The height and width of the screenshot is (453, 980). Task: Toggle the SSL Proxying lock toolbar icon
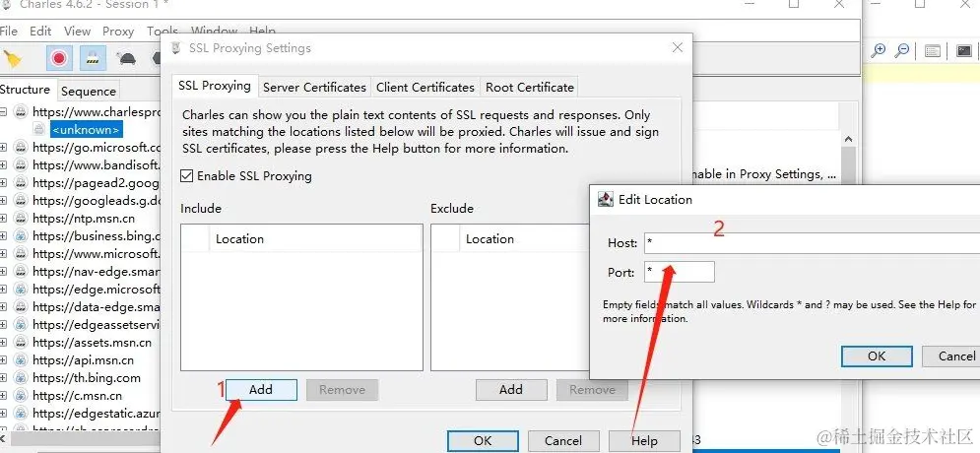point(93,59)
